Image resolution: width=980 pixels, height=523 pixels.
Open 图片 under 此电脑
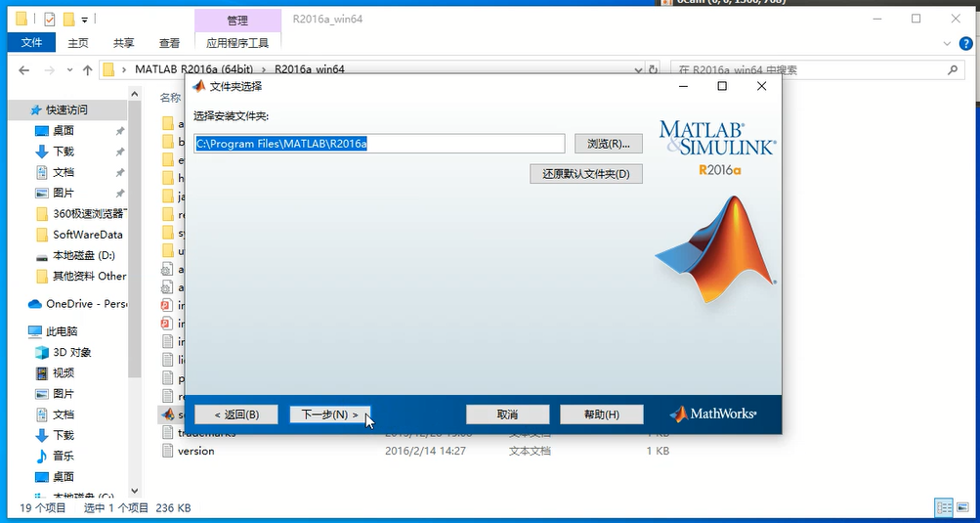[x=55, y=394]
